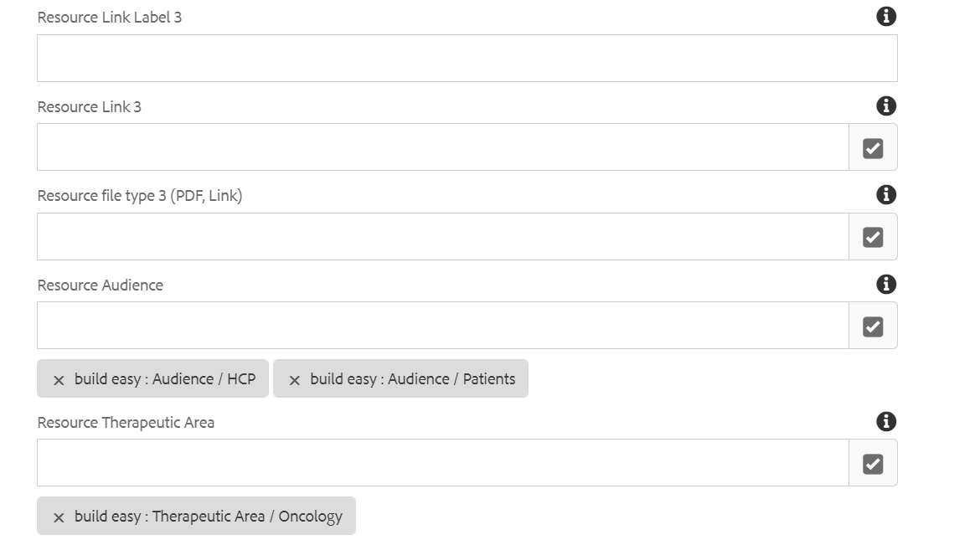
Task: Focus the Resource Link Label 3 text field
Action: [467, 58]
